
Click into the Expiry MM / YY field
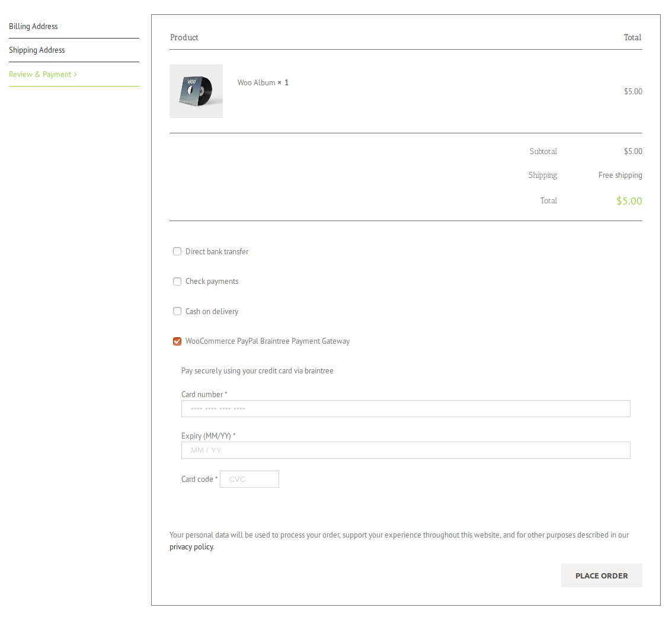point(405,450)
